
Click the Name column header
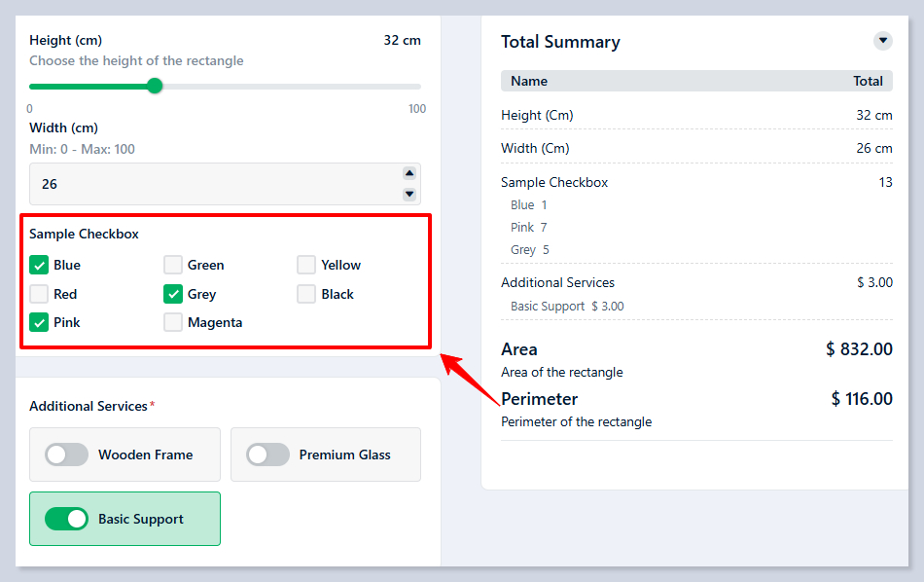click(x=529, y=81)
